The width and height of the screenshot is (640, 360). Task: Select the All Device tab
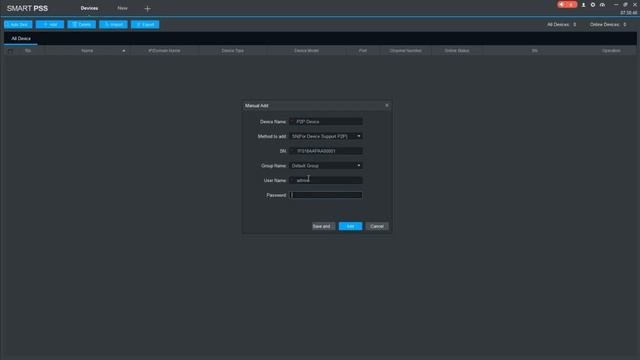coord(21,38)
